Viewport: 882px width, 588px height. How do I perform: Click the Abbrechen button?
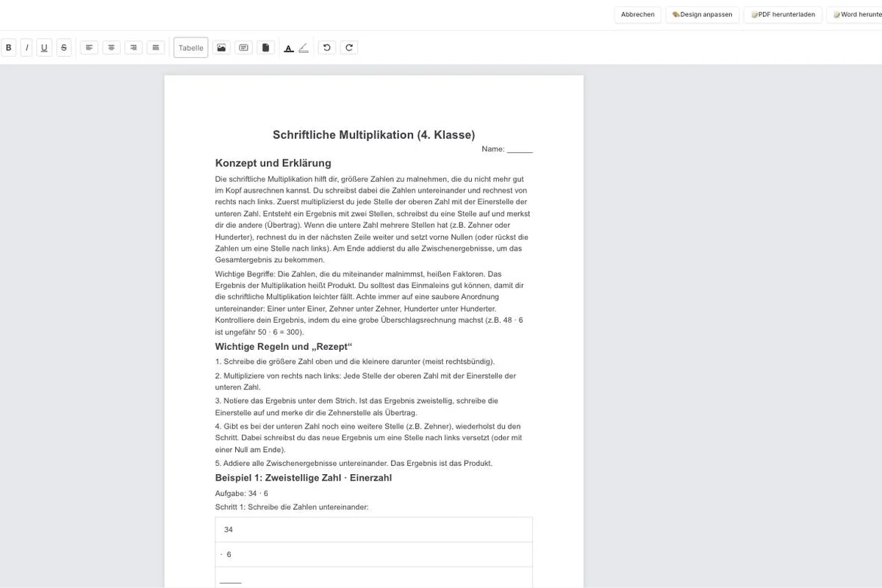click(x=637, y=15)
